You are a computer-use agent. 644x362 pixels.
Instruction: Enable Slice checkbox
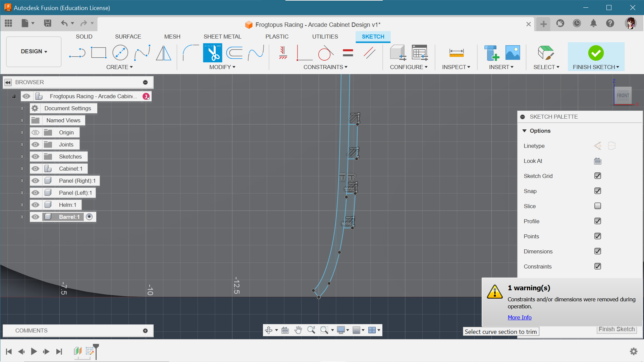tap(597, 206)
